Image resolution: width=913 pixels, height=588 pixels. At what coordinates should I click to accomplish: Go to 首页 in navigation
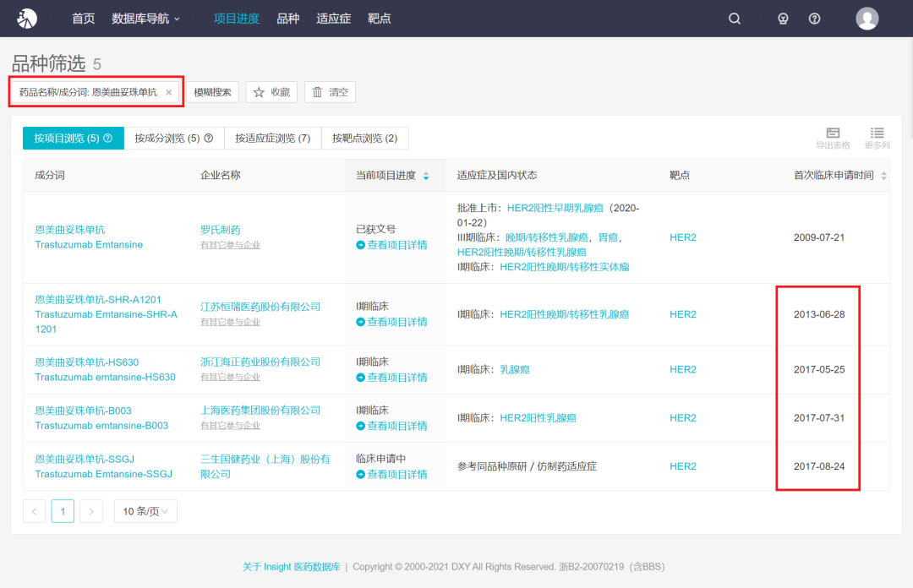pos(83,19)
